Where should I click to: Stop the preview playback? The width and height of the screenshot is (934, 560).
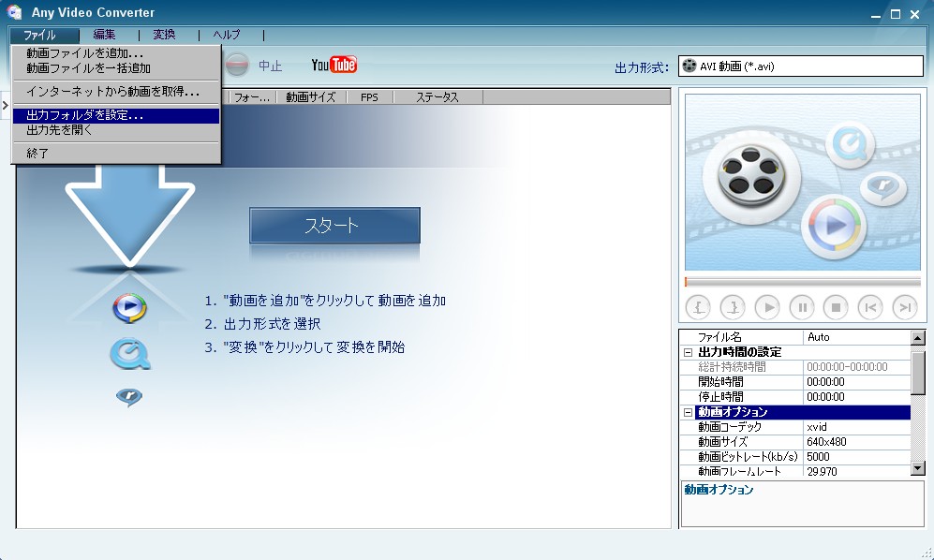[836, 307]
